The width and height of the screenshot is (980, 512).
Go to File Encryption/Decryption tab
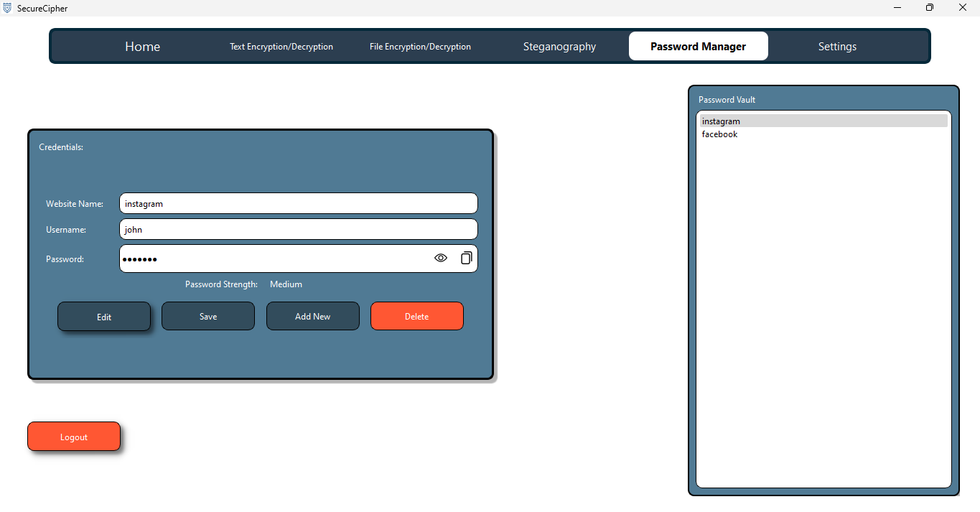[x=420, y=47]
